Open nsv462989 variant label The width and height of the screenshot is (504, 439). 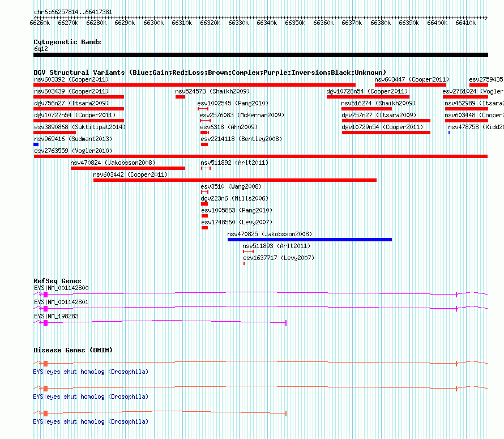pyautogui.click(x=474, y=103)
